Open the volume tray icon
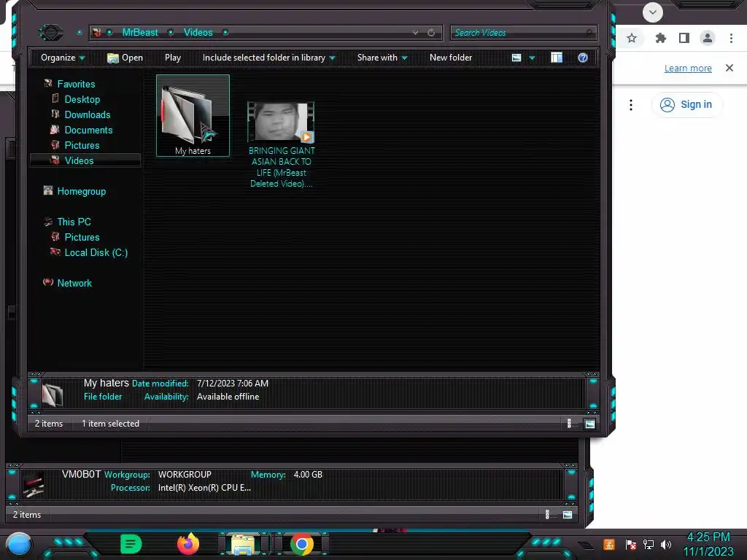The image size is (747, 560). 666,544
